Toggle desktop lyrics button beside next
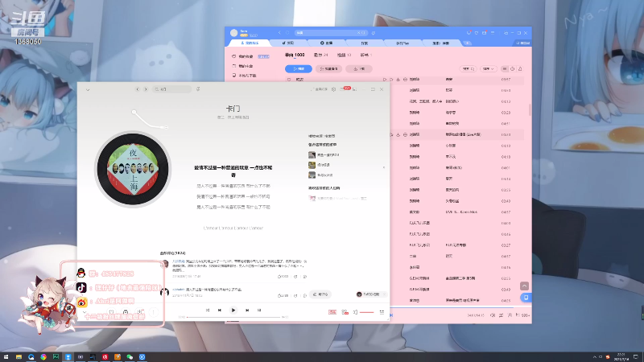 tap(259, 311)
